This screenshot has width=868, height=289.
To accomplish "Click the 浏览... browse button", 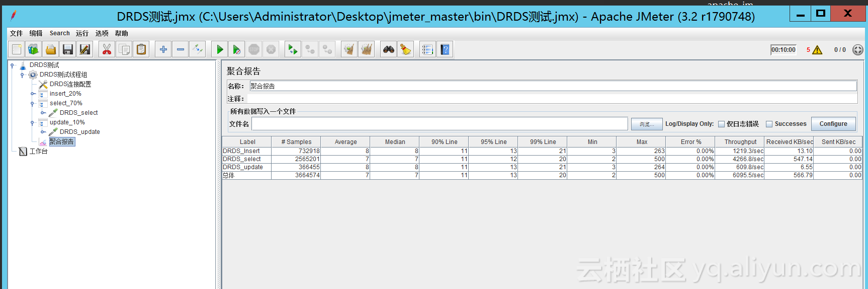I will (647, 124).
